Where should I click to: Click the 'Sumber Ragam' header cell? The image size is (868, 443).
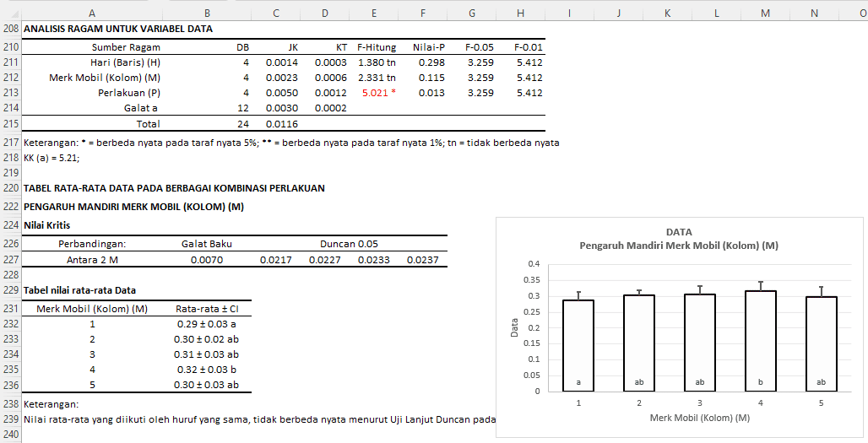126,47
